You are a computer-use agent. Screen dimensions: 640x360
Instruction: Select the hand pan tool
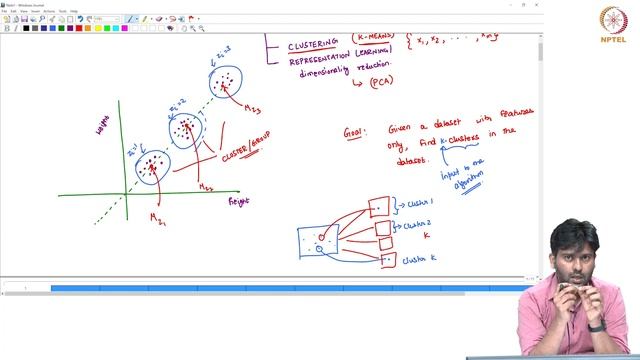point(184,28)
